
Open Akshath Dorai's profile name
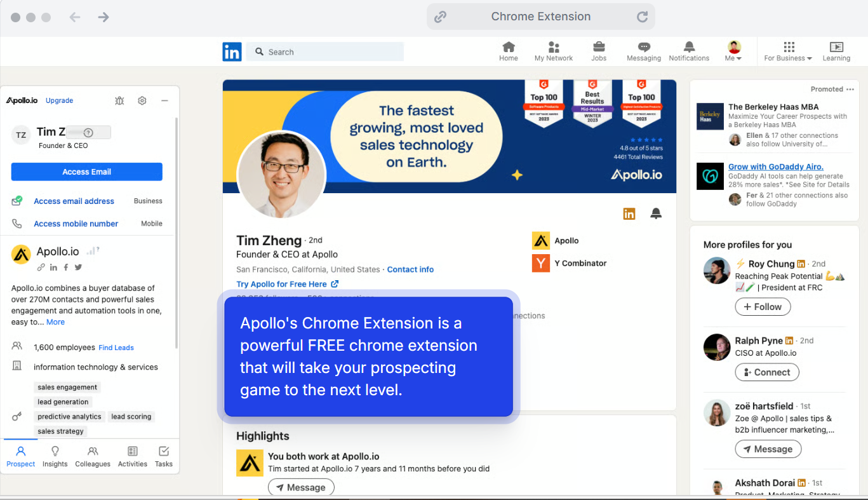coord(765,483)
